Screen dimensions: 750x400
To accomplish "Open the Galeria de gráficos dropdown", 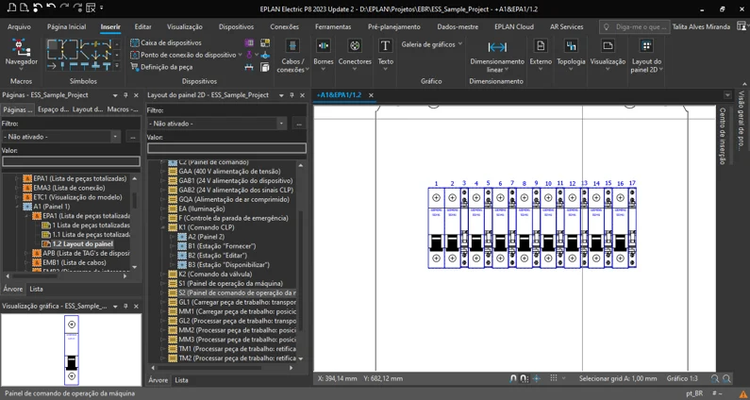I will (432, 44).
